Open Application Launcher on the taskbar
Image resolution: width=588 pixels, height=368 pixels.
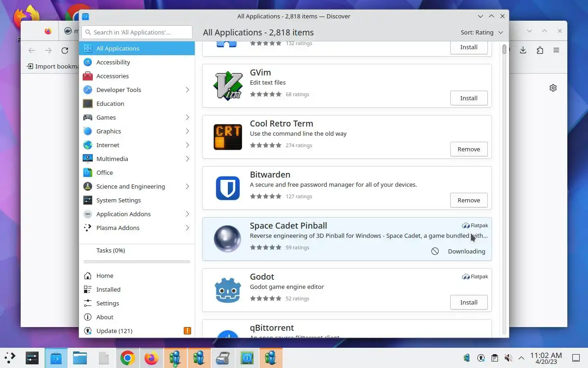[x=10, y=357]
